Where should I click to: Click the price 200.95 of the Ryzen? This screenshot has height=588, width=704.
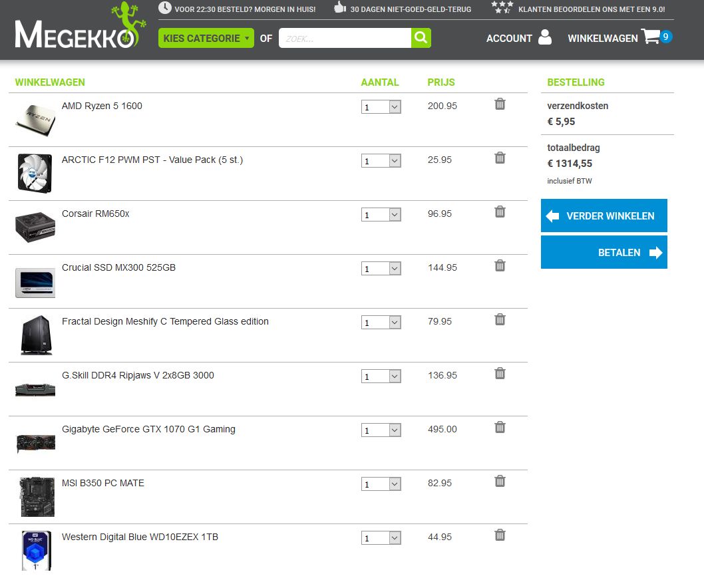pyautogui.click(x=442, y=106)
